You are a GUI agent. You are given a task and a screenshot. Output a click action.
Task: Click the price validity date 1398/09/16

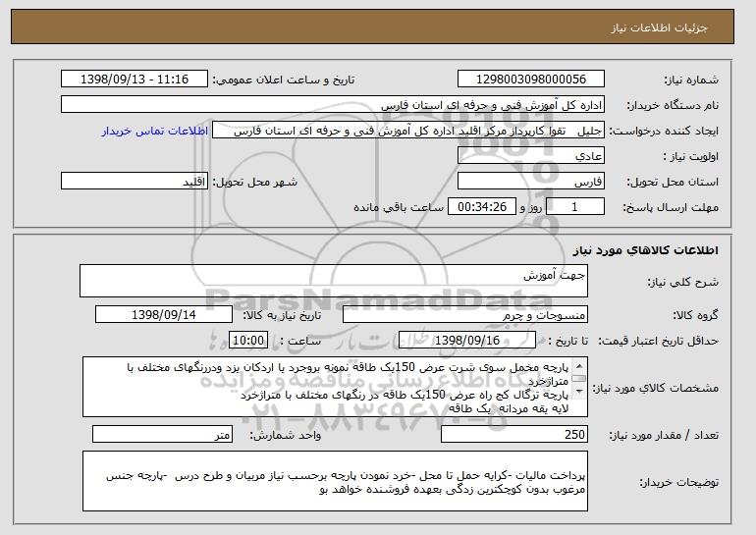(x=467, y=341)
